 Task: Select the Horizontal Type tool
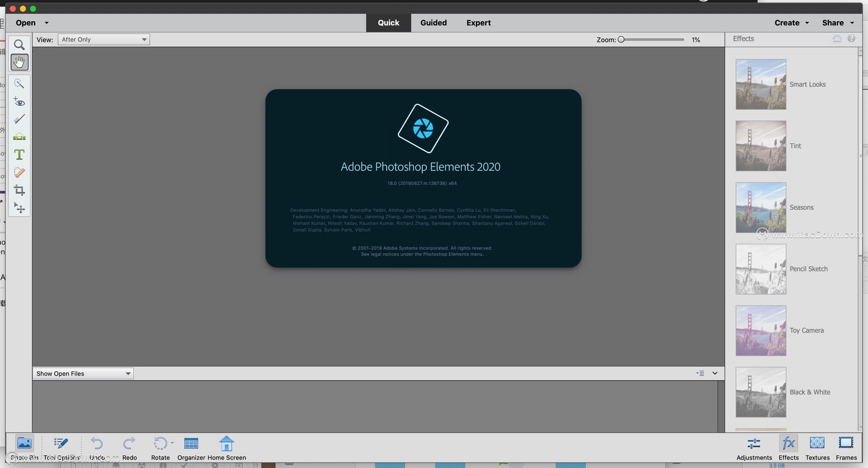click(19, 154)
